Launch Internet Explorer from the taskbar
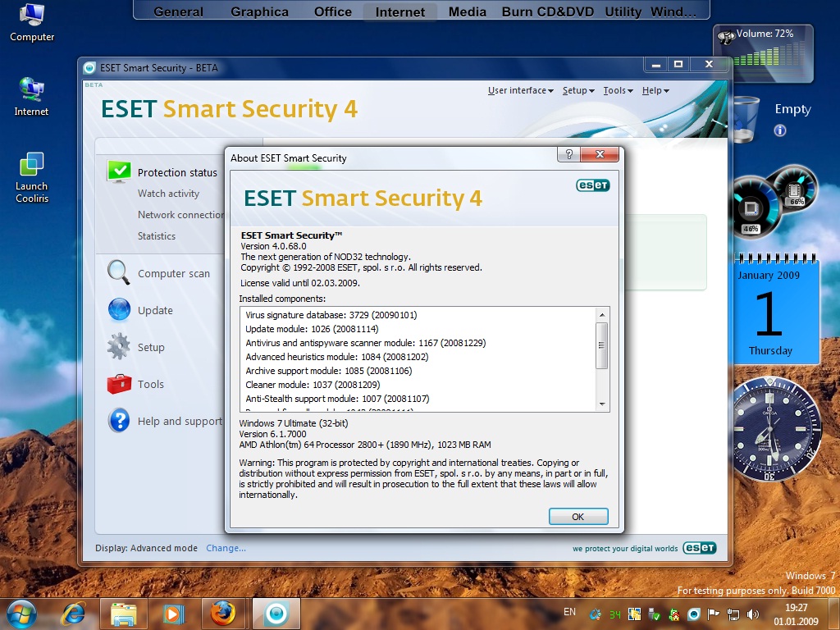840x630 pixels. (x=73, y=614)
